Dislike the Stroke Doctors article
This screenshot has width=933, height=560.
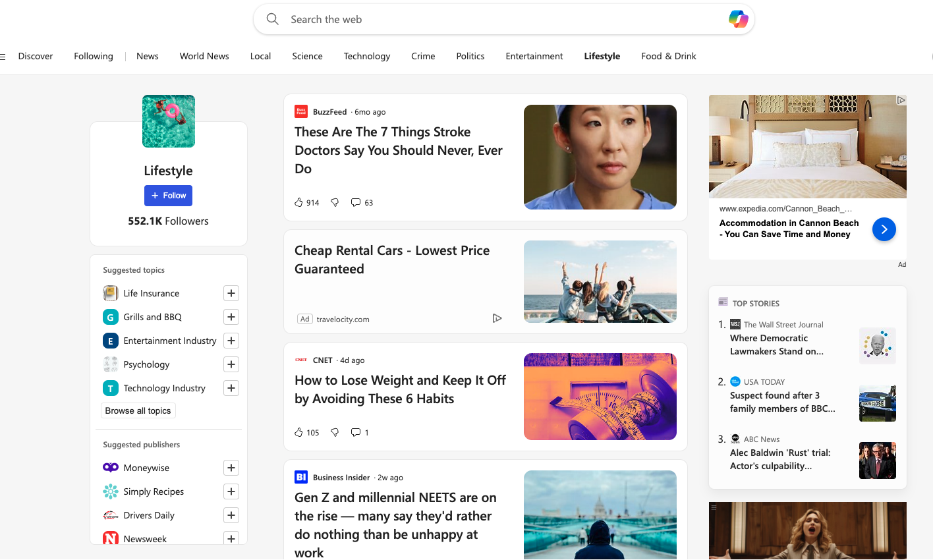[335, 202]
